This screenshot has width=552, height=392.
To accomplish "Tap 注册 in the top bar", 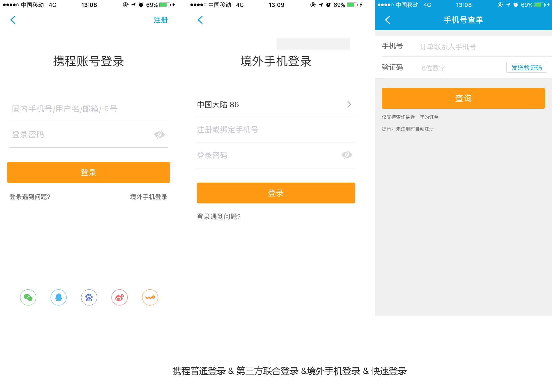I will pos(161,20).
